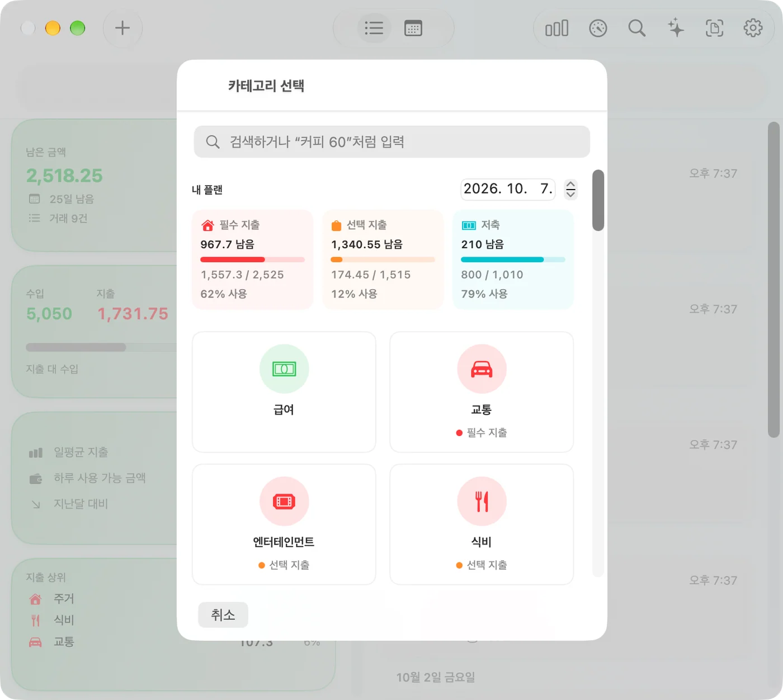Screen dimensions: 783x700
Task: Open the sparkle AI assistant icon
Action: pyautogui.click(x=676, y=28)
